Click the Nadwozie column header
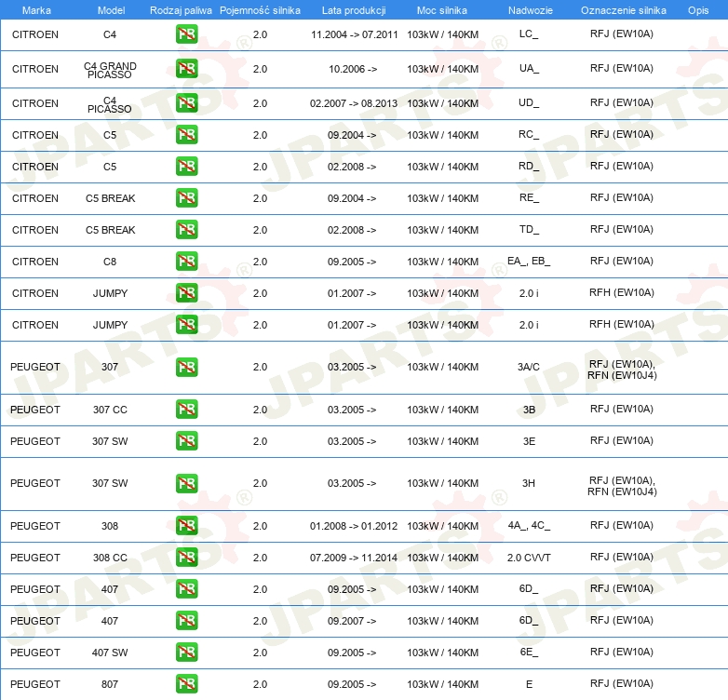Image resolution: width=728 pixels, height=700 pixels. 531,10
